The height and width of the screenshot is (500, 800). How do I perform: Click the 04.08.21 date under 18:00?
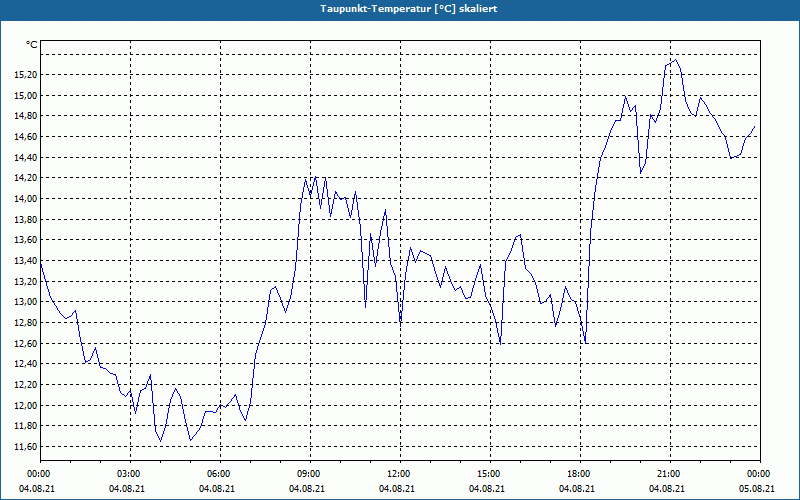click(x=577, y=489)
